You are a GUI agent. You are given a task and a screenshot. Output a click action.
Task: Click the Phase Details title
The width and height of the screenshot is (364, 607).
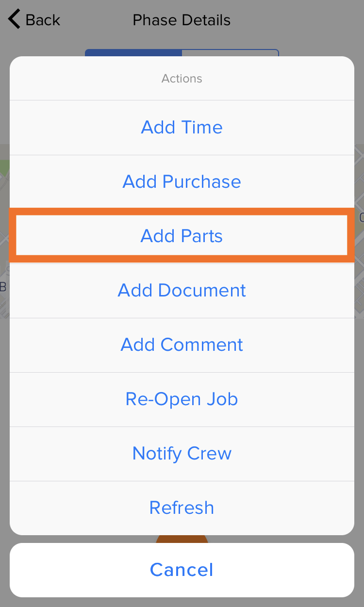coord(182,20)
